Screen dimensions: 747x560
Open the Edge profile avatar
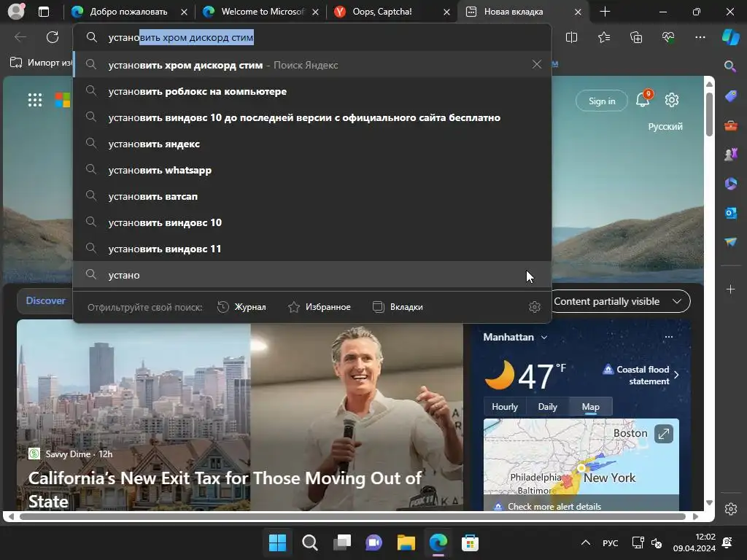pyautogui.click(x=16, y=12)
